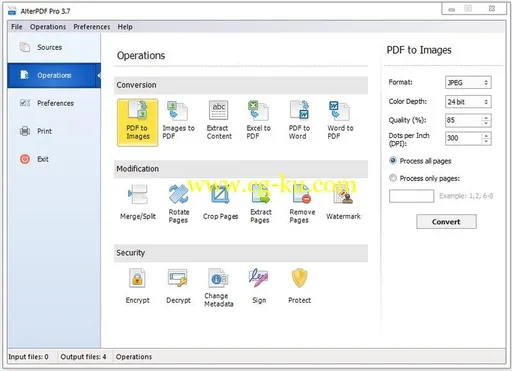Image resolution: width=512 pixels, height=371 pixels.
Task: Open the Preferences menu in menu bar
Action: tap(92, 27)
